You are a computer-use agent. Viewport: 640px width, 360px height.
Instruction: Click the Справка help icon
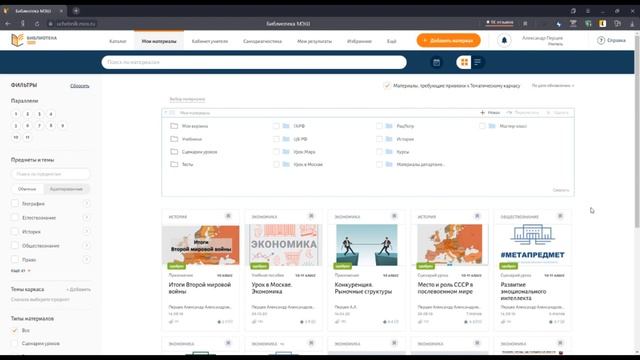(x=601, y=40)
